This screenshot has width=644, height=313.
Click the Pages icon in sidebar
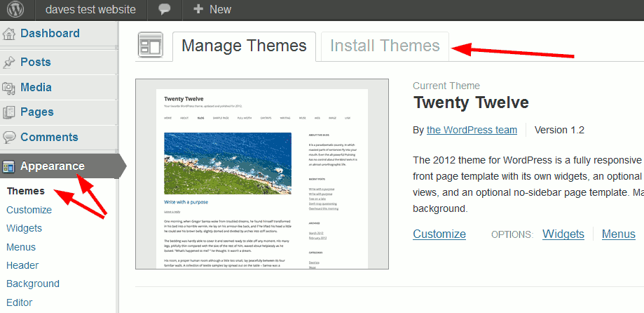(9, 112)
